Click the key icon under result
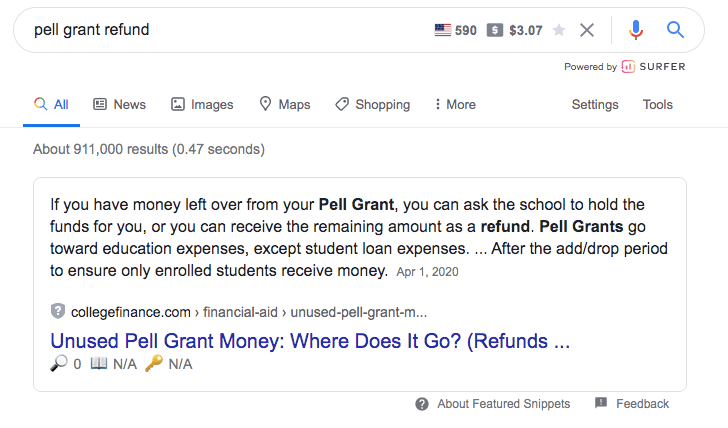Viewport: 728px width, 428px height. pyautogui.click(x=153, y=364)
